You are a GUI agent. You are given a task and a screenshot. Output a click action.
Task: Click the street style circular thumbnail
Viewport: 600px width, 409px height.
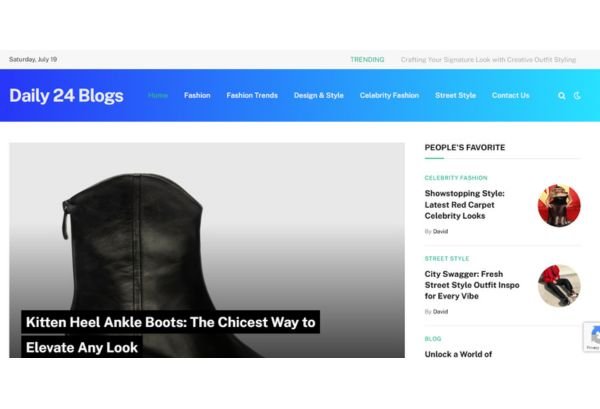[x=559, y=286]
